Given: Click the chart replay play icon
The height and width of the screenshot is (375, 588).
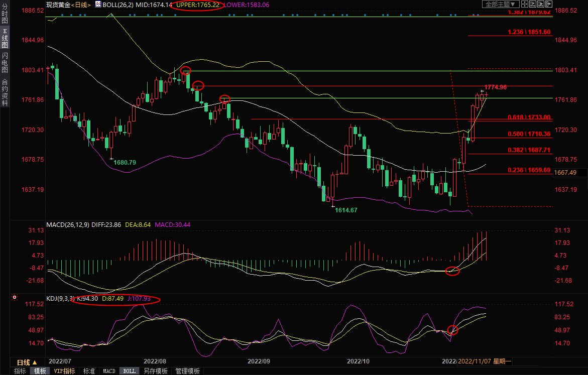Looking at the screenshot, I should tap(541, 4).
